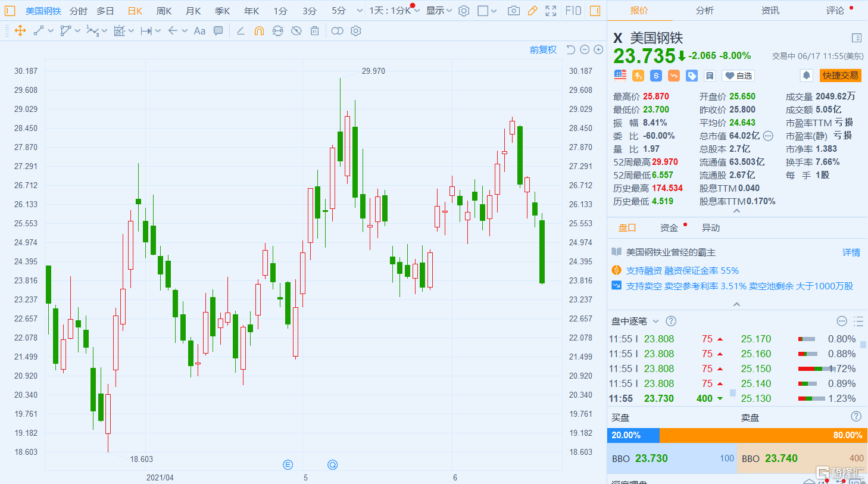Image resolution: width=868 pixels, height=484 pixels.
Task: Delete drawings with trash icon
Action: [314, 31]
